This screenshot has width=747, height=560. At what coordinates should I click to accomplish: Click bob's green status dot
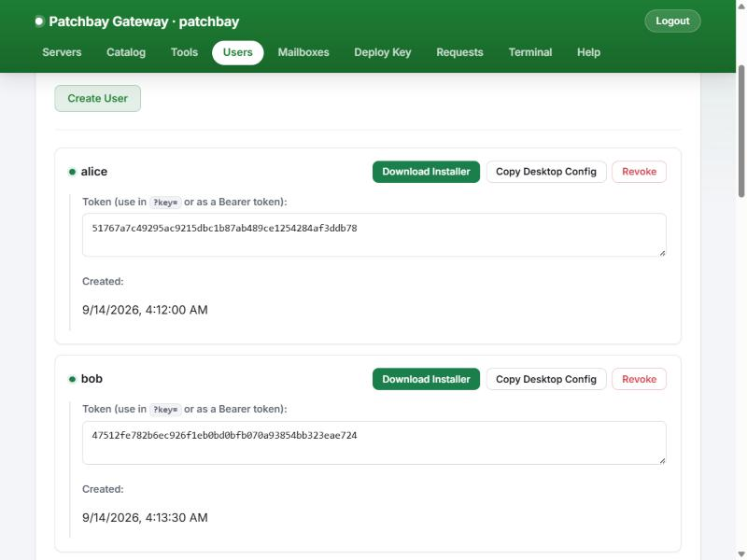73,380
